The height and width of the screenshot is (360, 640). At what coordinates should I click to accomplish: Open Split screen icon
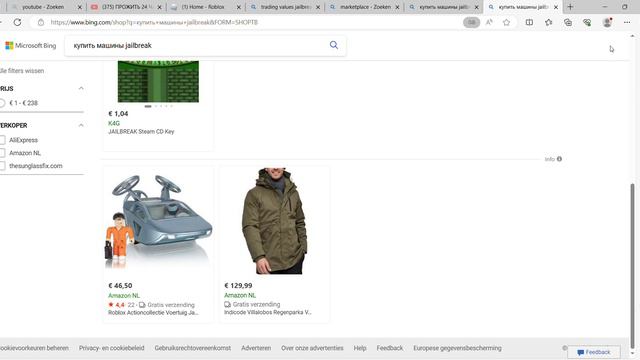pos(529,22)
